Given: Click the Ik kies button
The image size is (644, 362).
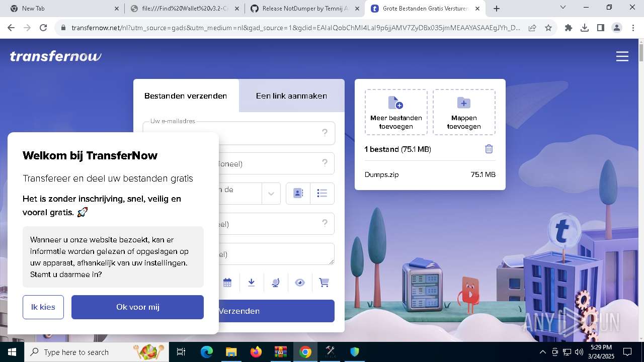Looking at the screenshot, I should [43, 307].
